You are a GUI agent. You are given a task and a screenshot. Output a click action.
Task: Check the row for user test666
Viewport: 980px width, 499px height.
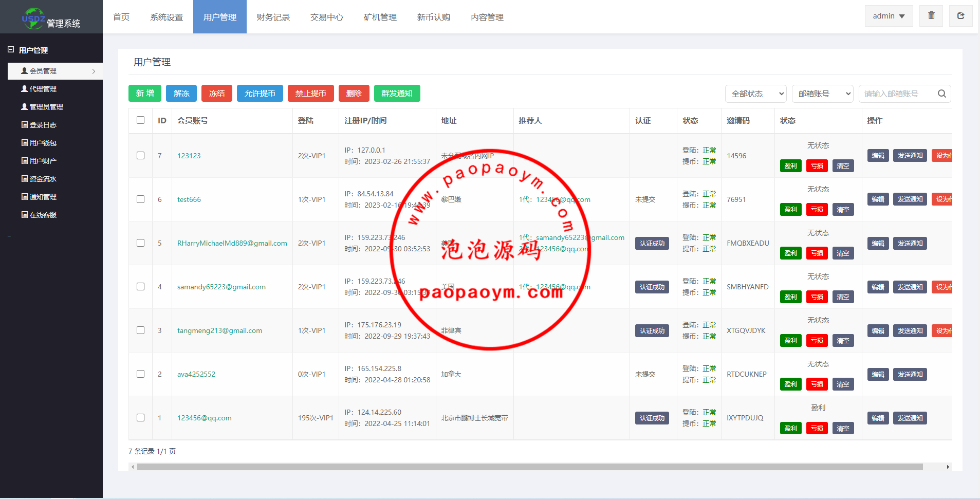[x=140, y=199]
